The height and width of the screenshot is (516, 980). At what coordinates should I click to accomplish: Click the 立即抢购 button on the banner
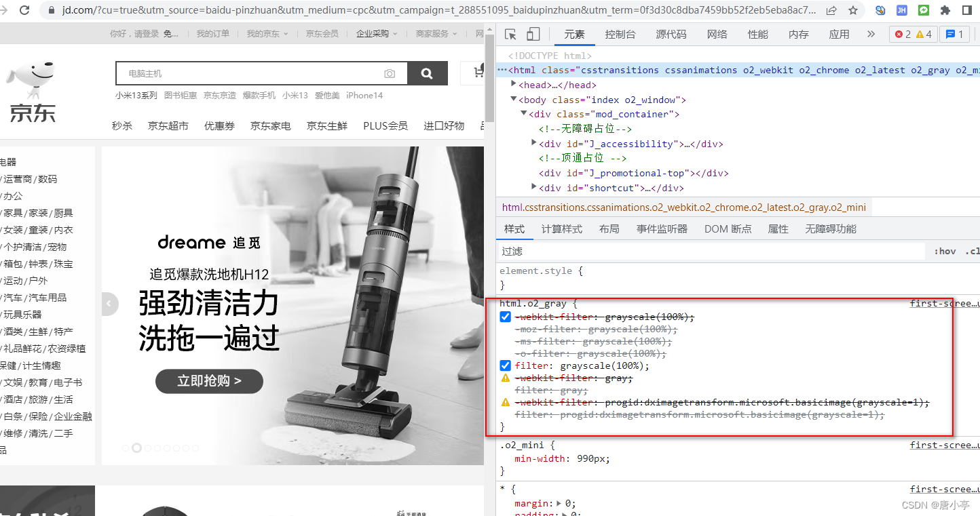coord(209,381)
